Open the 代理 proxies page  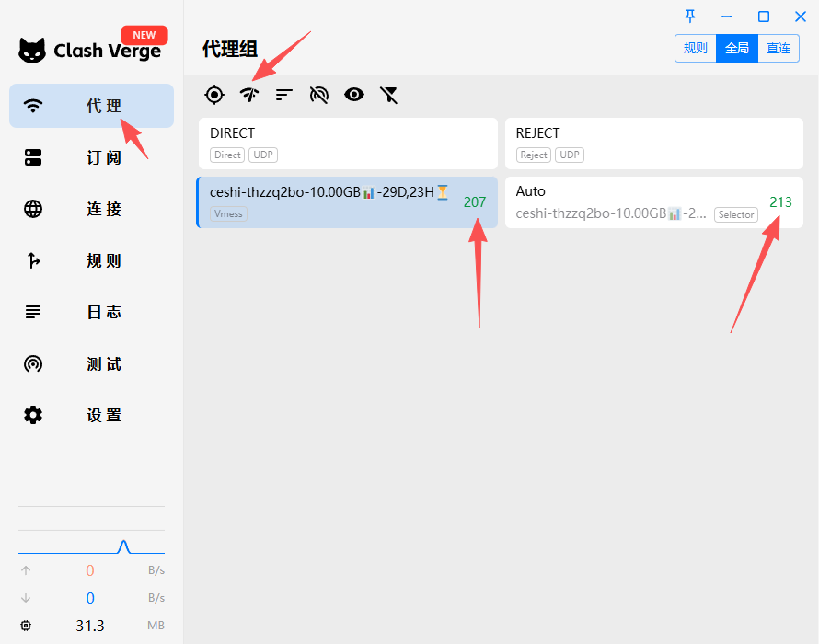pyautogui.click(x=91, y=106)
